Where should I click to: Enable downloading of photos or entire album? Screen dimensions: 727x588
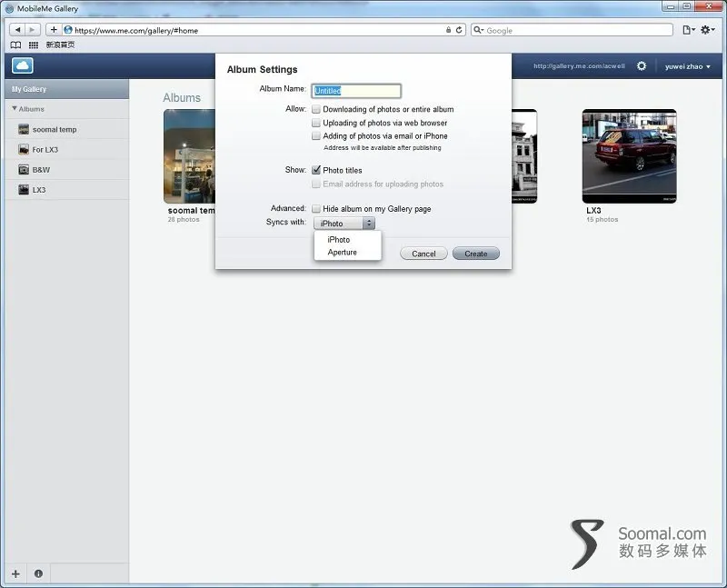(x=316, y=109)
